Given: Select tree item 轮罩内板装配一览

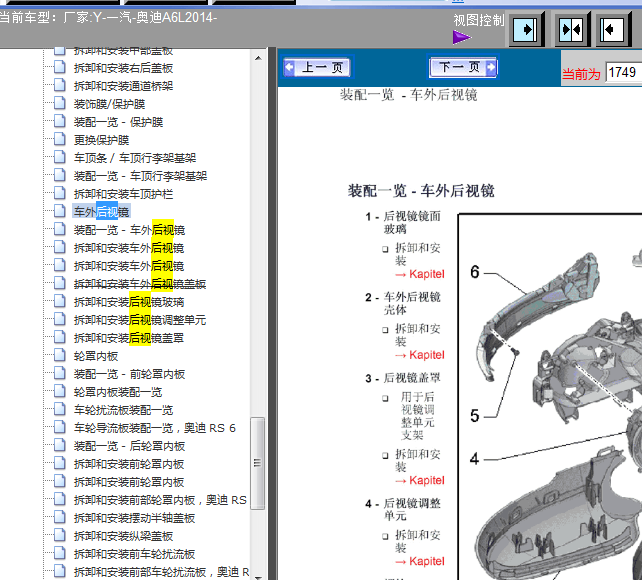Looking at the screenshot, I should click(118, 392).
